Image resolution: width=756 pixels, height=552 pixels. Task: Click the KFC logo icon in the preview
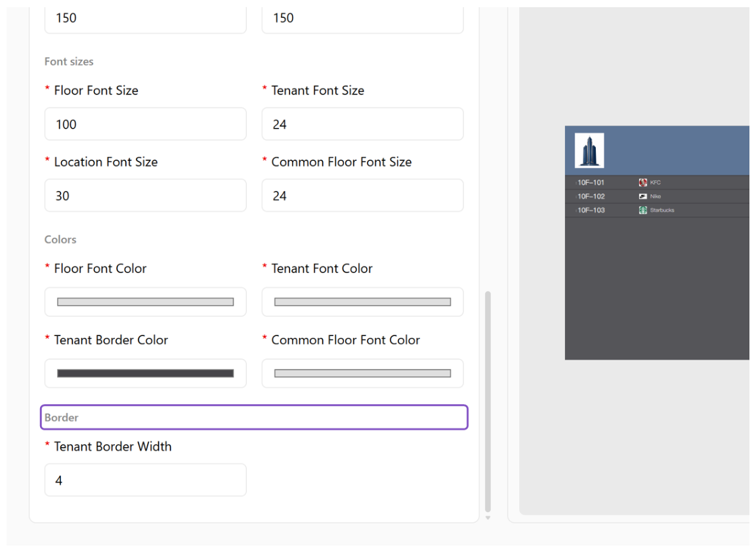point(642,182)
